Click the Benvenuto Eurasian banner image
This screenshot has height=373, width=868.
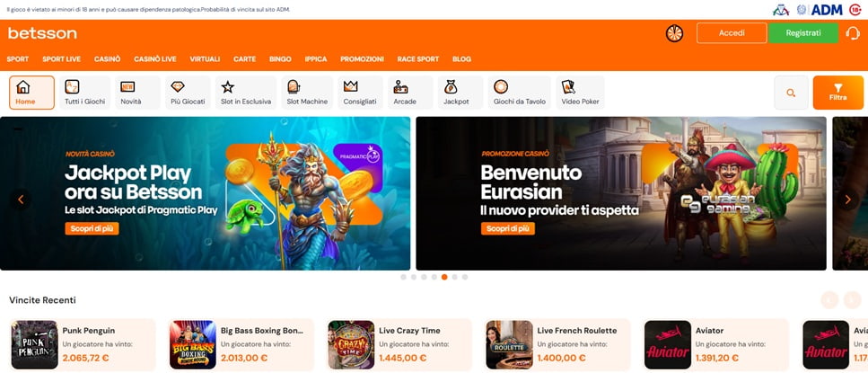point(621,193)
